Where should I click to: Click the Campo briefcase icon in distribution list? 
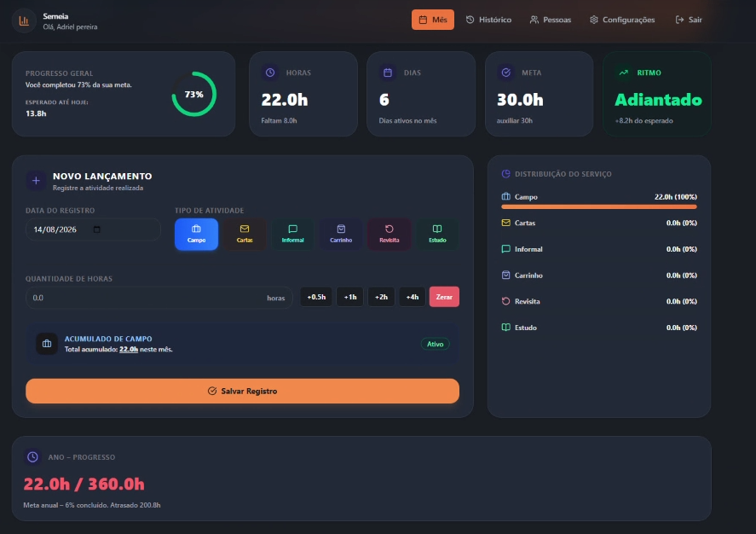tap(505, 197)
